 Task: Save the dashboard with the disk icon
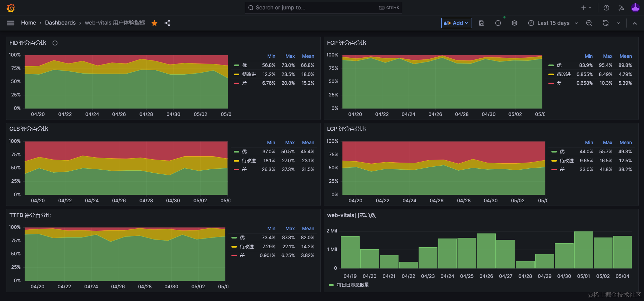(482, 23)
